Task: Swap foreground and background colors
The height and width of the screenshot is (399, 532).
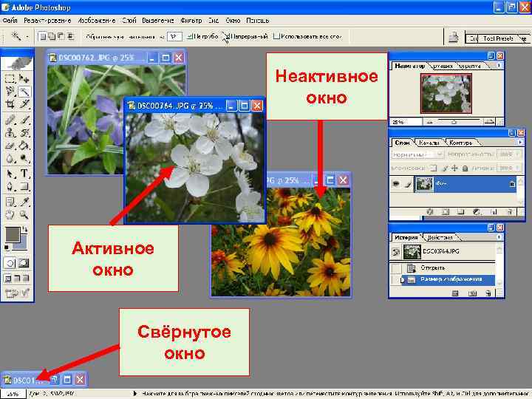Action: click(25, 229)
